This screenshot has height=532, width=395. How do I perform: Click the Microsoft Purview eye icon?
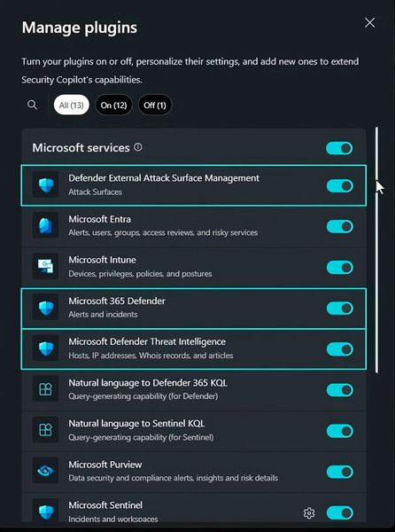[45, 471]
